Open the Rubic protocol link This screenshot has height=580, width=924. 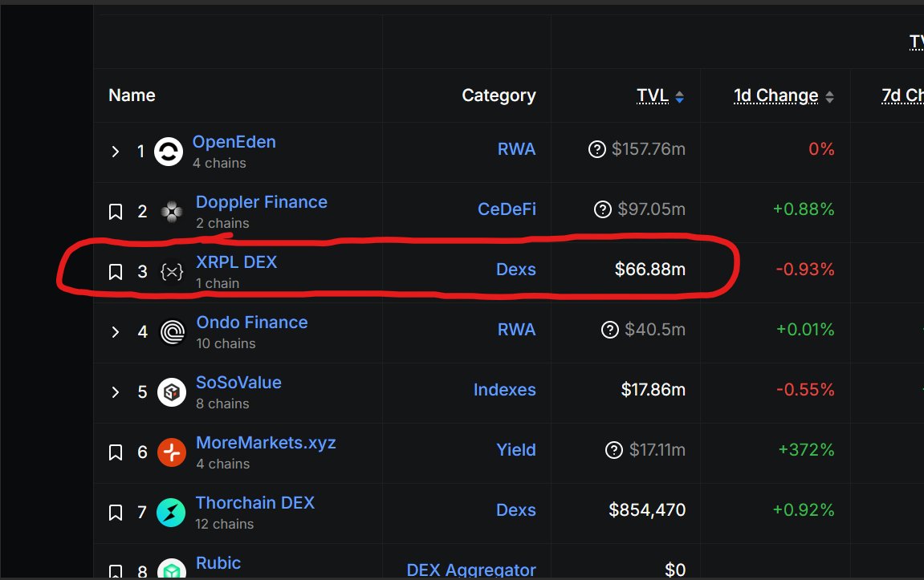pos(218,563)
